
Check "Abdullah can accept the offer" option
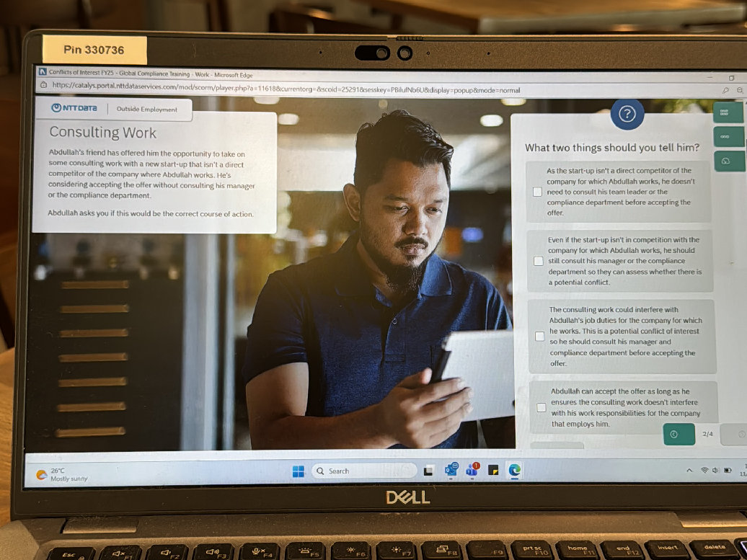pos(542,407)
